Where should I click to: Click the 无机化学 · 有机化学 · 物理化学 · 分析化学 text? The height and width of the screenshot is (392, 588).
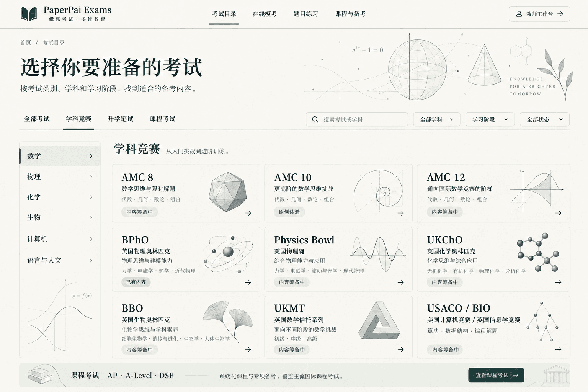point(476,271)
